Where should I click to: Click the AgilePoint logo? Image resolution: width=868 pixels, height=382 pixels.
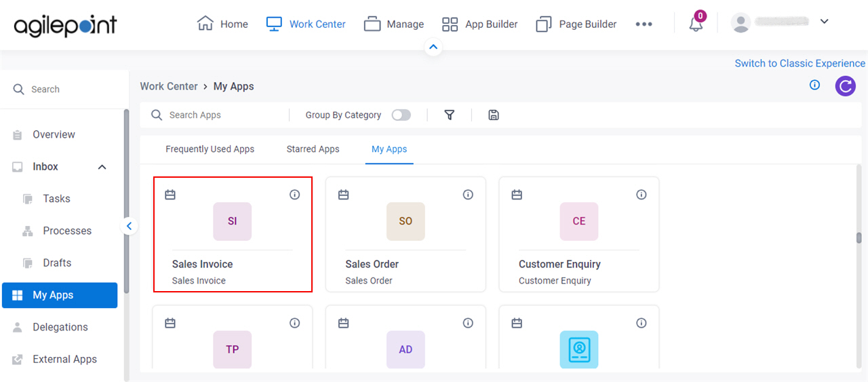[x=65, y=26]
